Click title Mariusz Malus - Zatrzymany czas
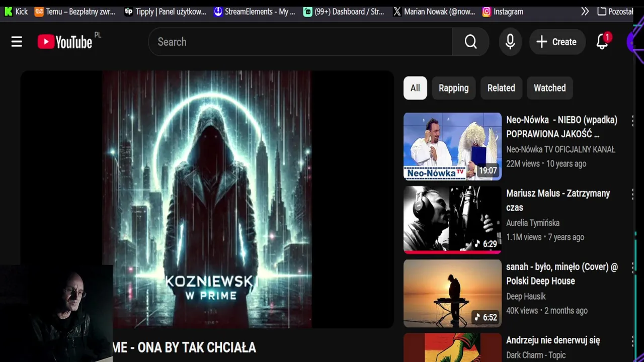The height and width of the screenshot is (362, 644). [x=558, y=200]
